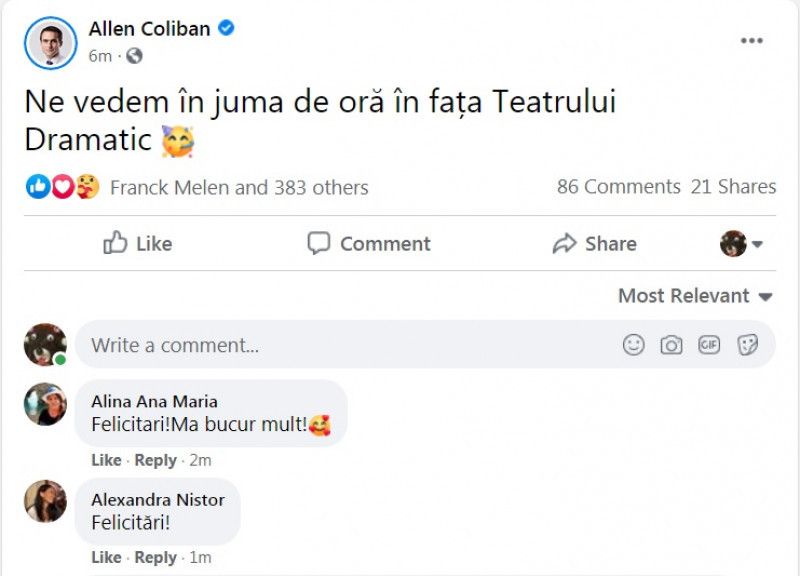This screenshot has width=800, height=576.
Task: Open the 21 Shares link
Action: [x=733, y=187]
